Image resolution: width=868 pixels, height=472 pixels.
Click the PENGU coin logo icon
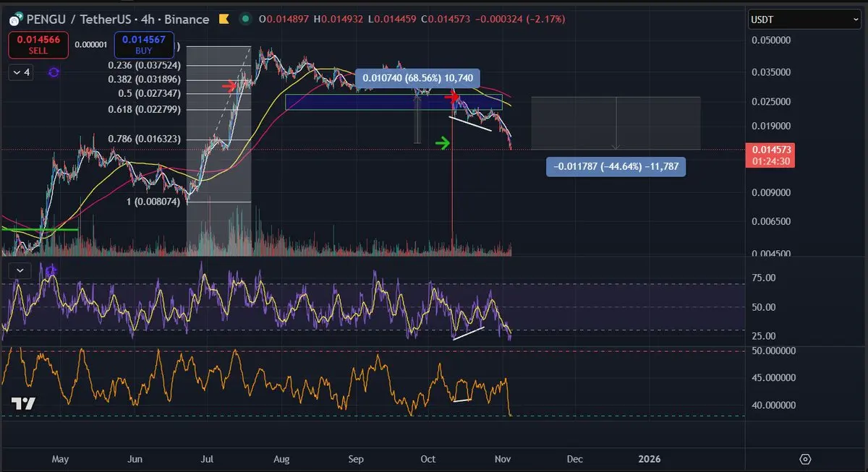click(14, 18)
